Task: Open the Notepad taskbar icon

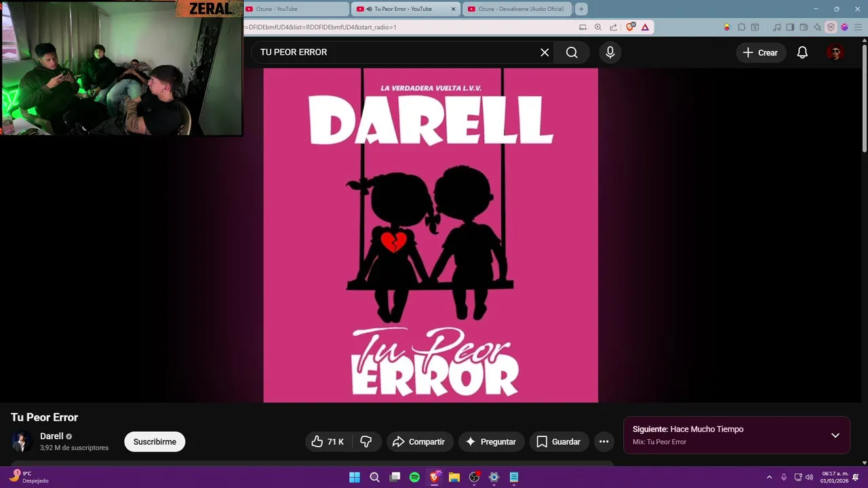Action: tap(514, 477)
